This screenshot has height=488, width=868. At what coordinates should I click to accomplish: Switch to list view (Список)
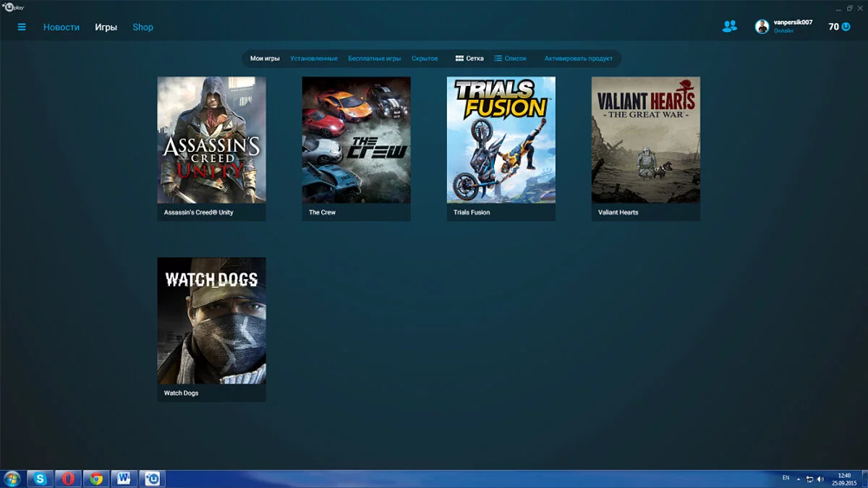(x=510, y=59)
